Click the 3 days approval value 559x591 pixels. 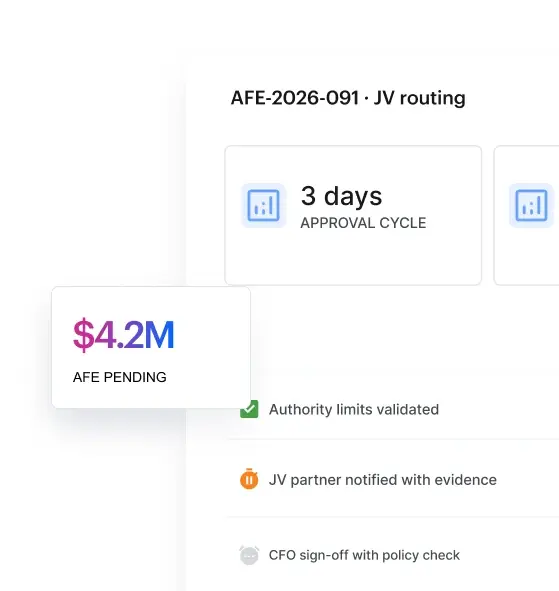pos(342,196)
